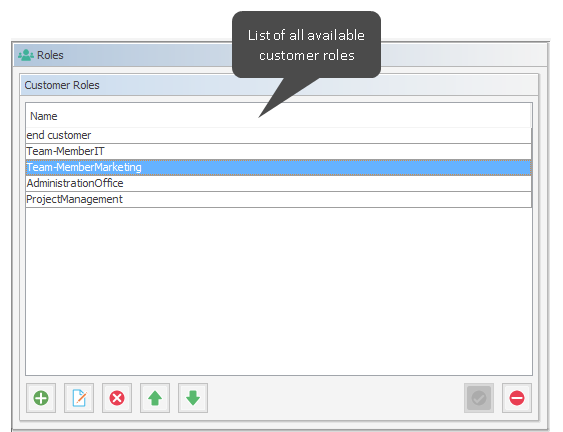
Task: Select the Team-MemberIT role
Action: (x=279, y=152)
